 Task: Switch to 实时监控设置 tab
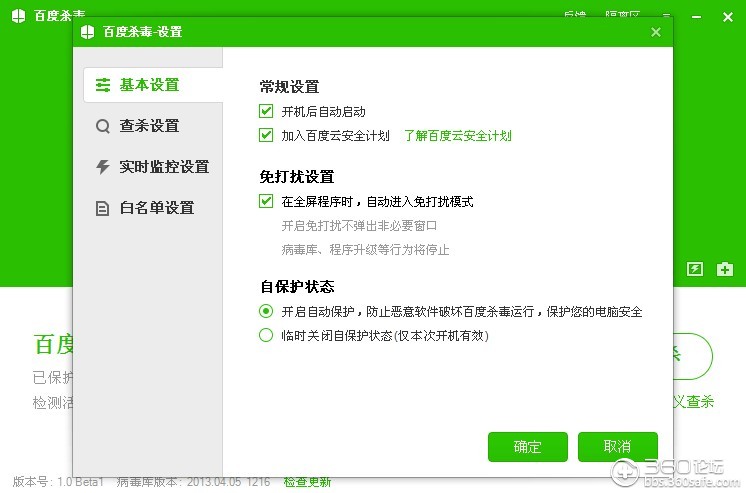pyautogui.click(x=163, y=167)
